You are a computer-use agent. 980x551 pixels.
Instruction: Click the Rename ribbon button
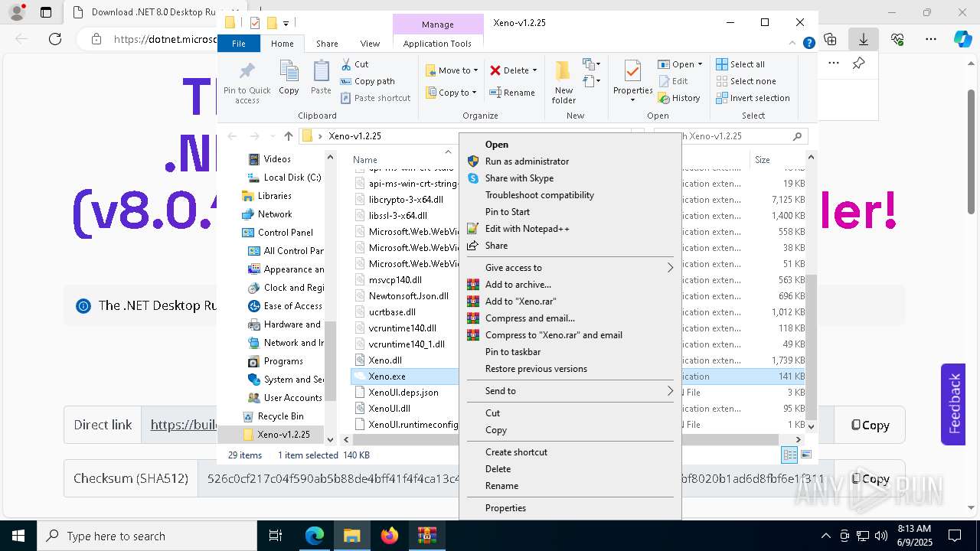coord(512,93)
